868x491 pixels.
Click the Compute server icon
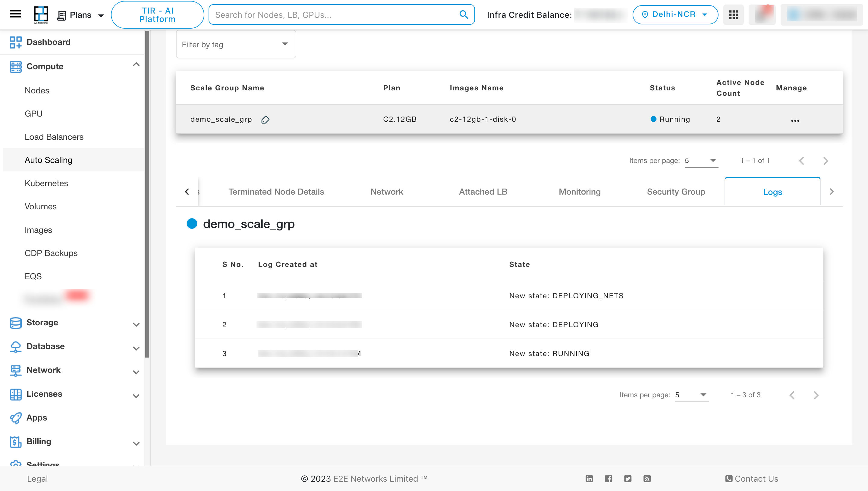(x=15, y=67)
